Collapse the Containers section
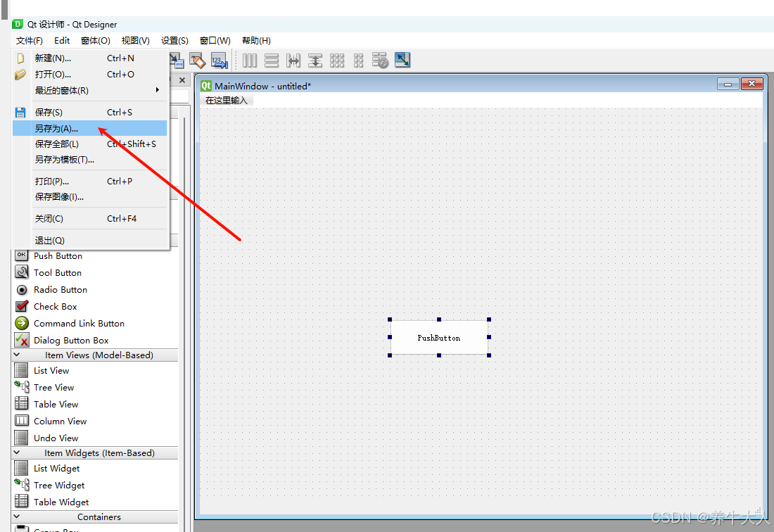The width and height of the screenshot is (774, 532). pyautogui.click(x=17, y=517)
